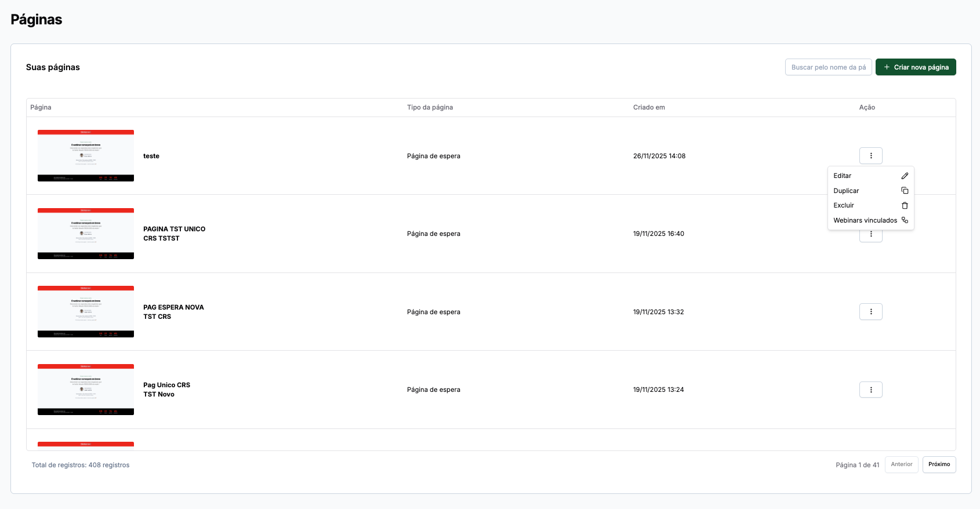Select the Excluir menu option
Image resolution: width=980 pixels, height=509 pixels.
(x=844, y=205)
